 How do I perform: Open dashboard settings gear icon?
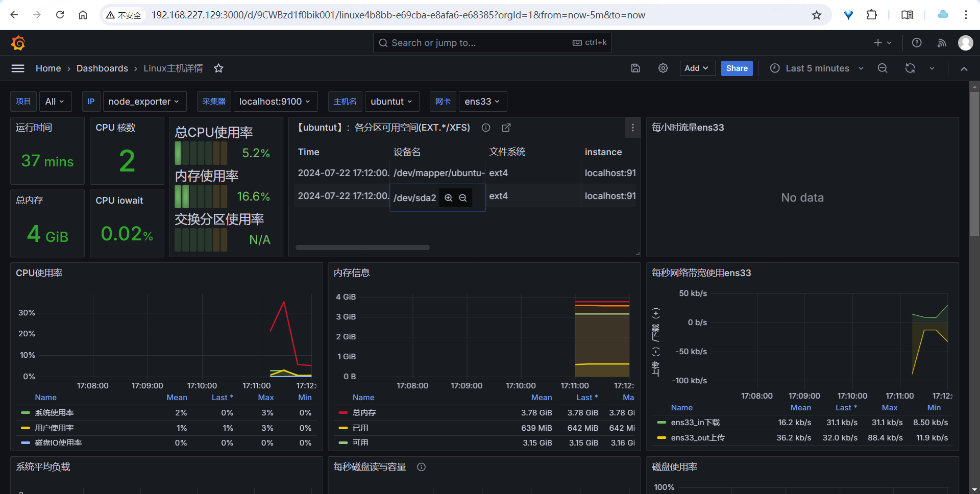(663, 68)
